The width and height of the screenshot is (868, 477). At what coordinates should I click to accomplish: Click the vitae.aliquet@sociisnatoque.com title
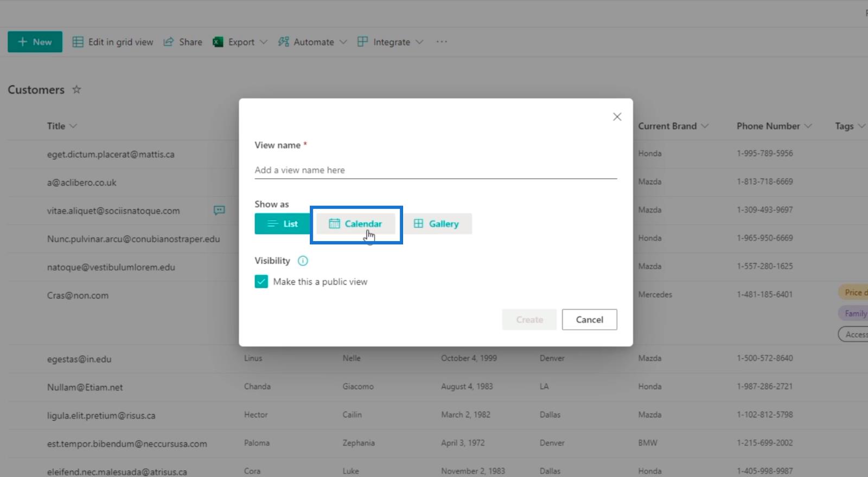click(113, 211)
